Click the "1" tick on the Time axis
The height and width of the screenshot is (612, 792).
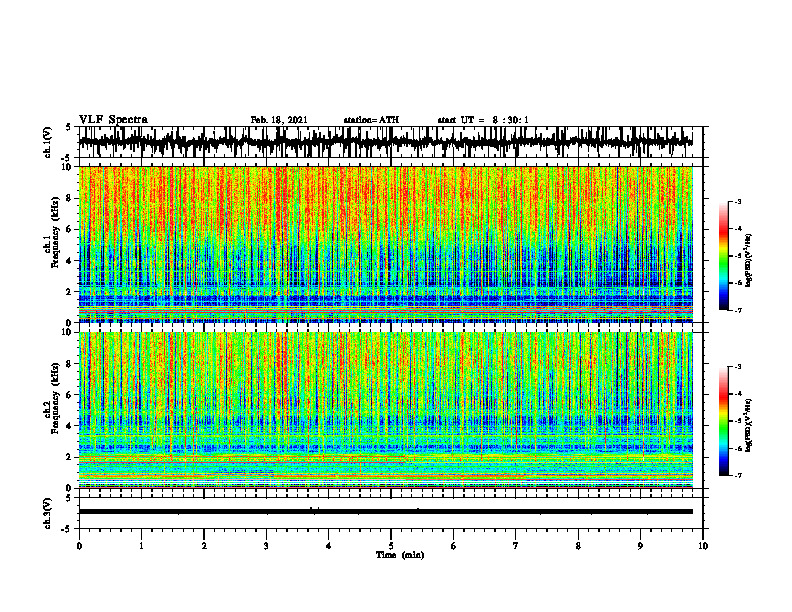pyautogui.click(x=141, y=546)
